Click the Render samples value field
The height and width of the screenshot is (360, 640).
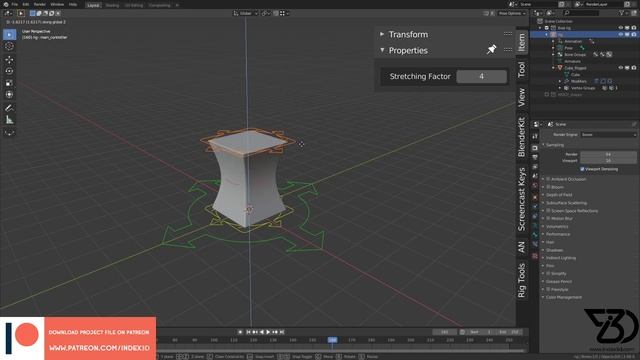tap(608, 154)
